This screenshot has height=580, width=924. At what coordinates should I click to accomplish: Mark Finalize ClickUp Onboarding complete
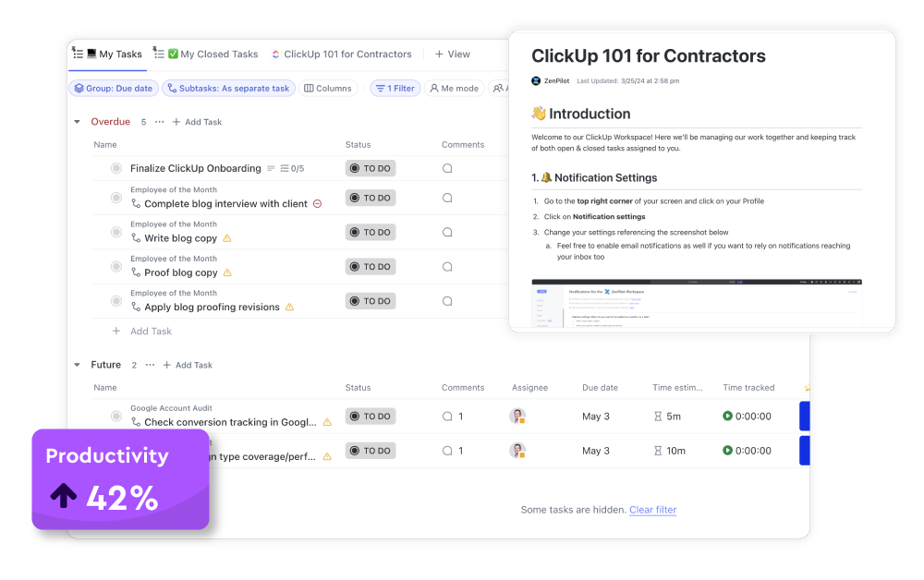click(116, 168)
